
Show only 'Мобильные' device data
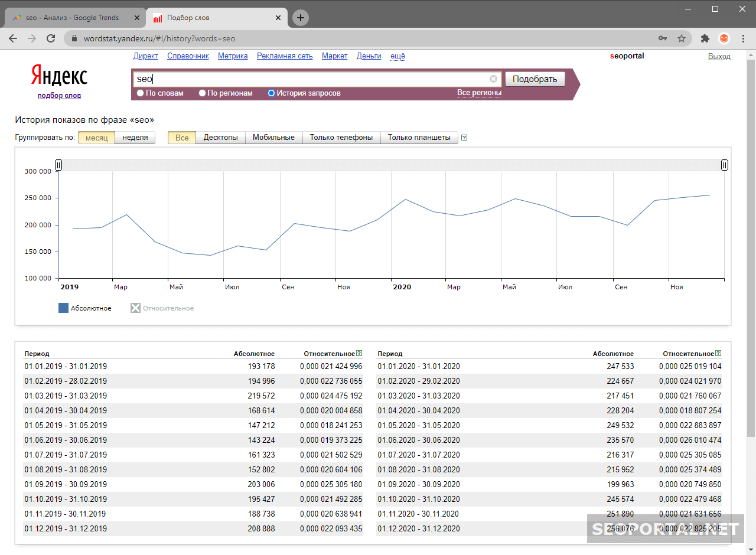273,138
